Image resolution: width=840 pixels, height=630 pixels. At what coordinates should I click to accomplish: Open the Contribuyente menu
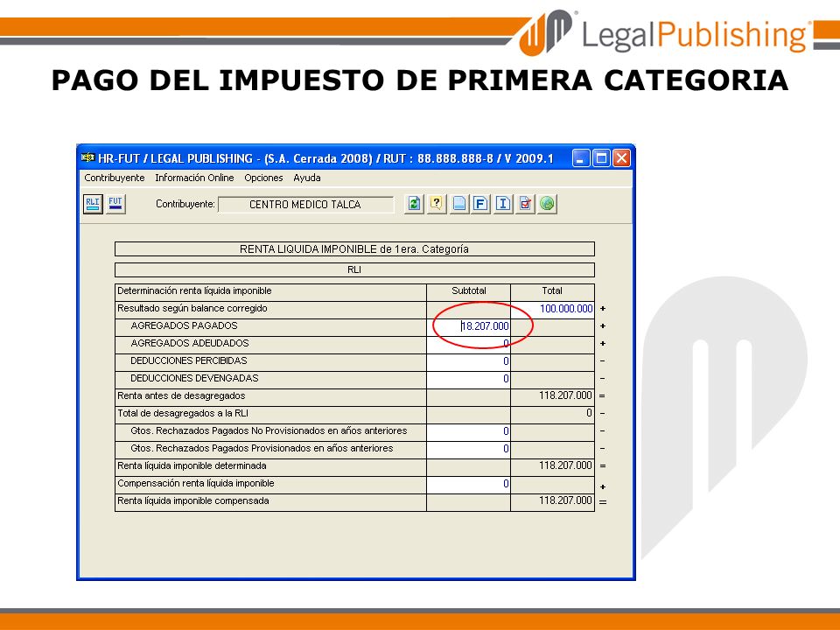tap(115, 178)
